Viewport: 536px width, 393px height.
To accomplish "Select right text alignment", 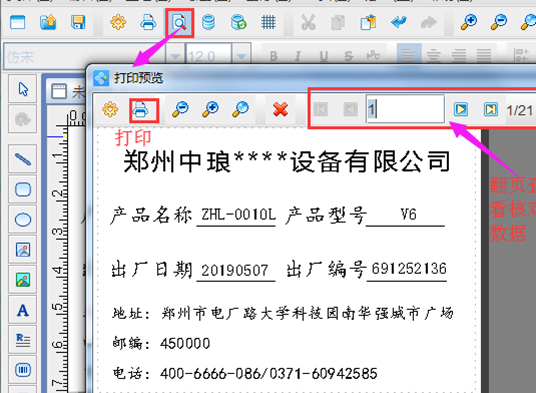I will point(459,55).
